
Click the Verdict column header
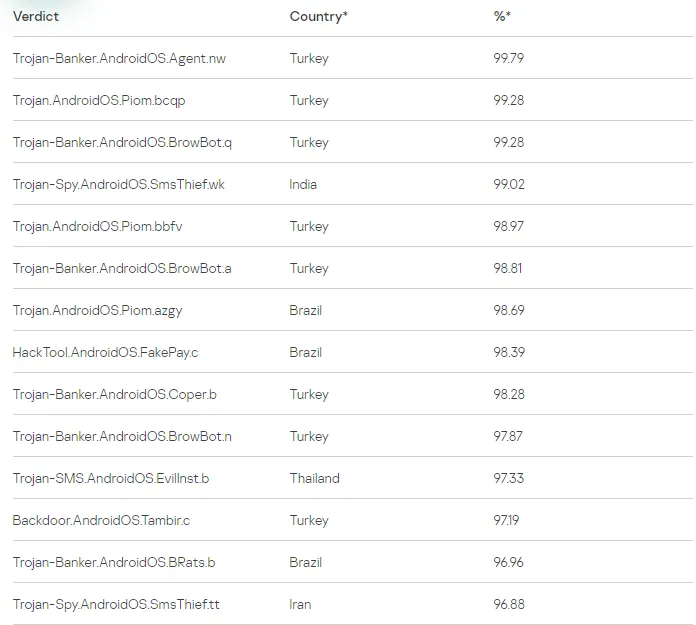[x=36, y=16]
